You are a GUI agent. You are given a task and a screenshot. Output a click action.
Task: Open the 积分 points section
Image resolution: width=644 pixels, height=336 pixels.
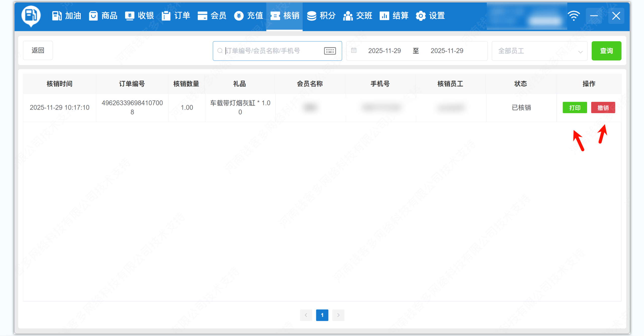point(321,16)
